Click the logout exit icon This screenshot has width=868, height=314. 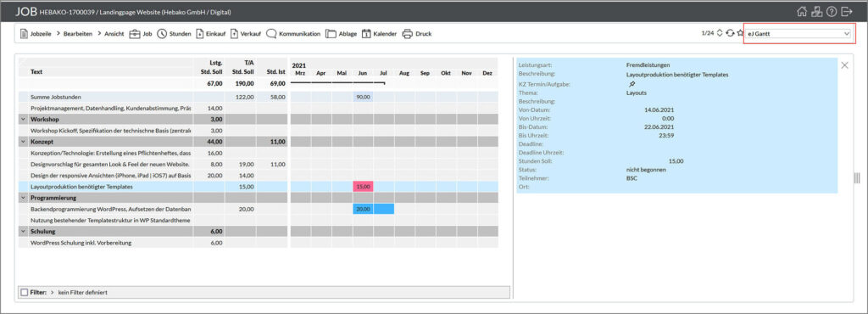[x=847, y=12]
